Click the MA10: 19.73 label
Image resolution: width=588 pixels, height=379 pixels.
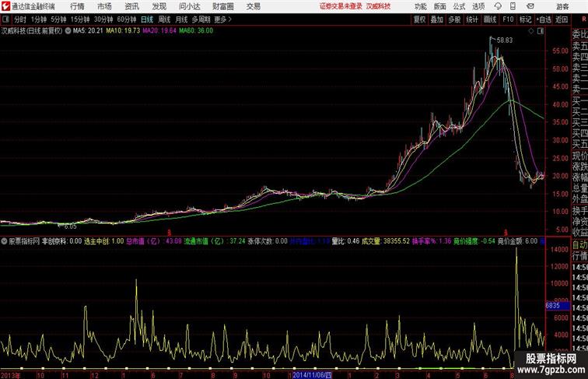click(x=123, y=31)
